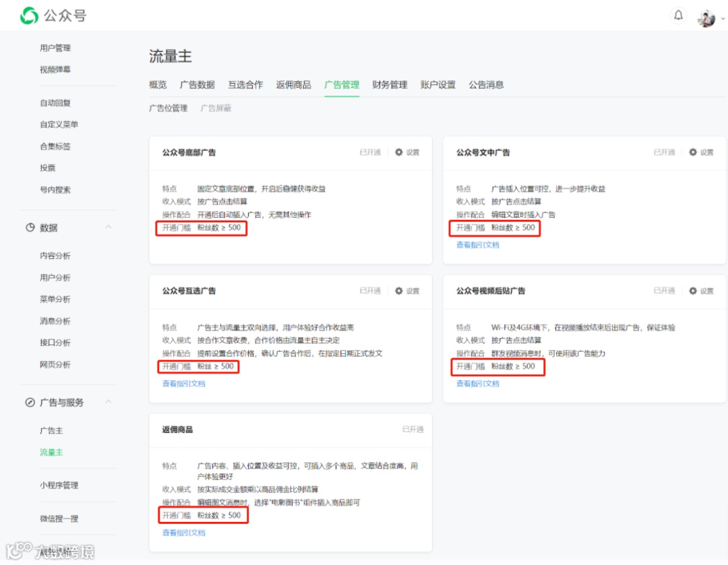Click the 广告与服务 section label
The width and height of the screenshot is (728, 565).
point(62,403)
